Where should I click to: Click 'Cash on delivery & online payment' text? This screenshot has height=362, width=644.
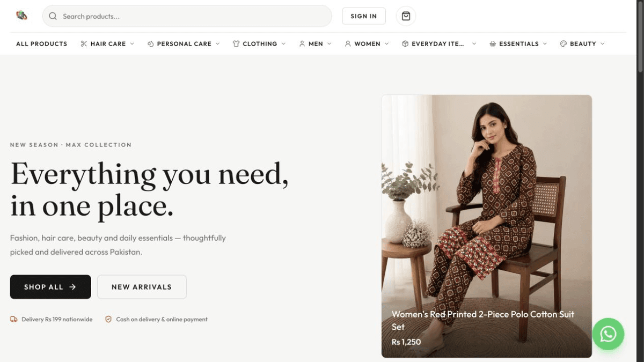(x=162, y=319)
